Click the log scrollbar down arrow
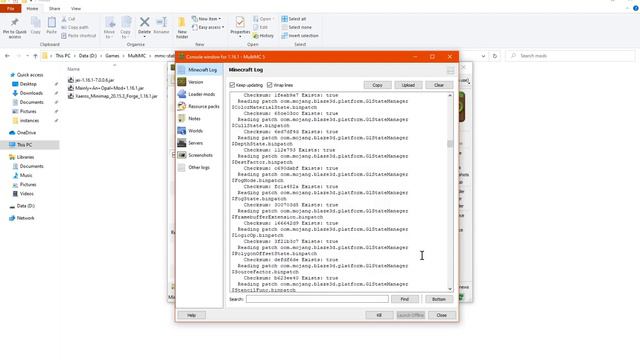The image size is (640, 360). (x=450, y=289)
